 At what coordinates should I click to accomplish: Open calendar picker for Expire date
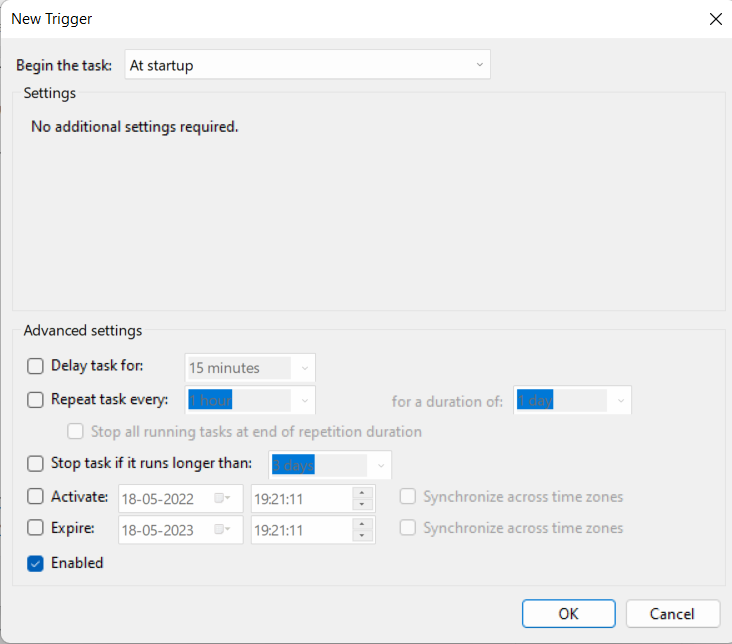[222, 530]
